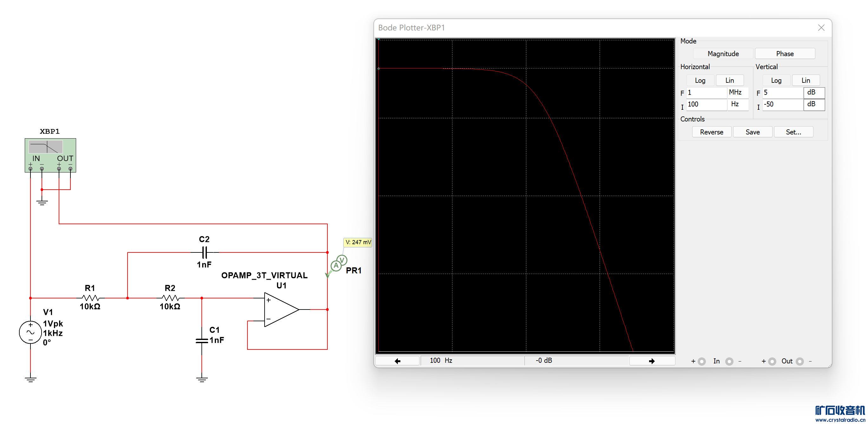Click the C1 capacitor symbol

click(201, 341)
